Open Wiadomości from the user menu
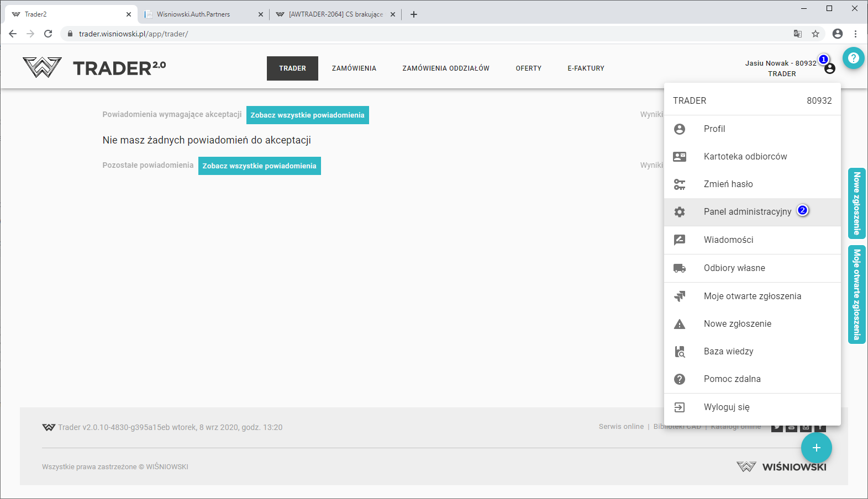The height and width of the screenshot is (499, 868). 728,240
